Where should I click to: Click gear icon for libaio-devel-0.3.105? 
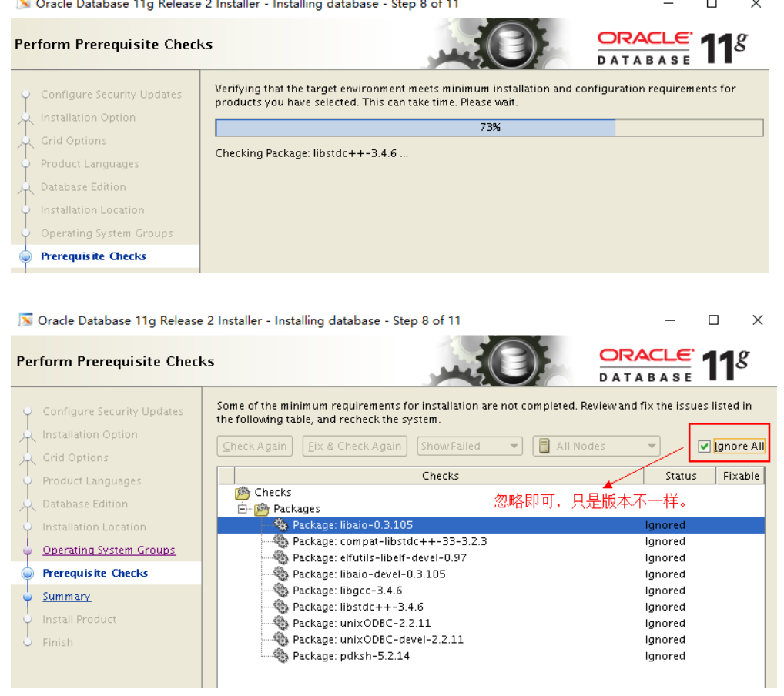tap(281, 574)
